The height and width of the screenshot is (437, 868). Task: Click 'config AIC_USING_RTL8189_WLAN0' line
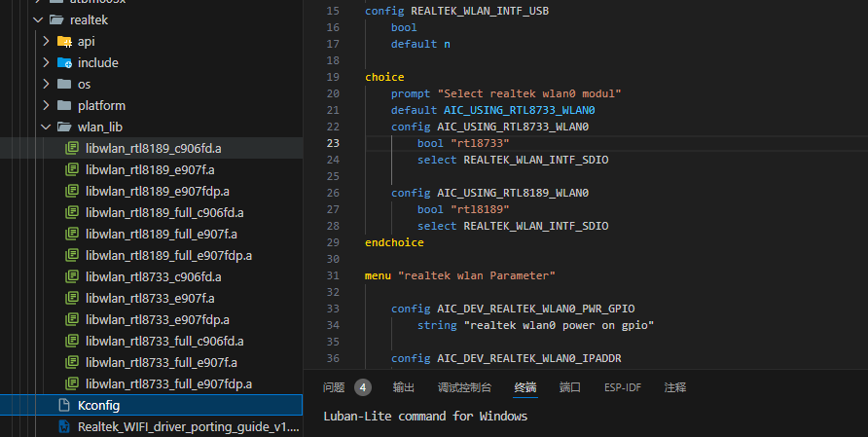[x=489, y=193]
